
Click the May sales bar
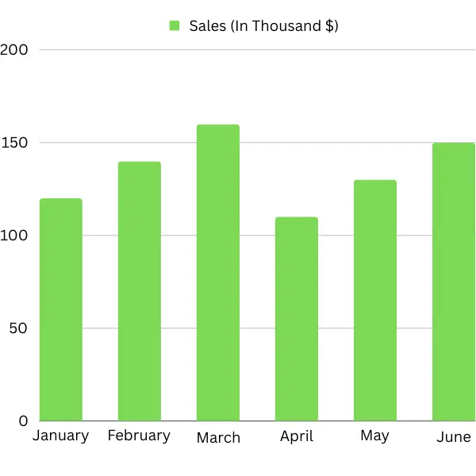[375, 301]
